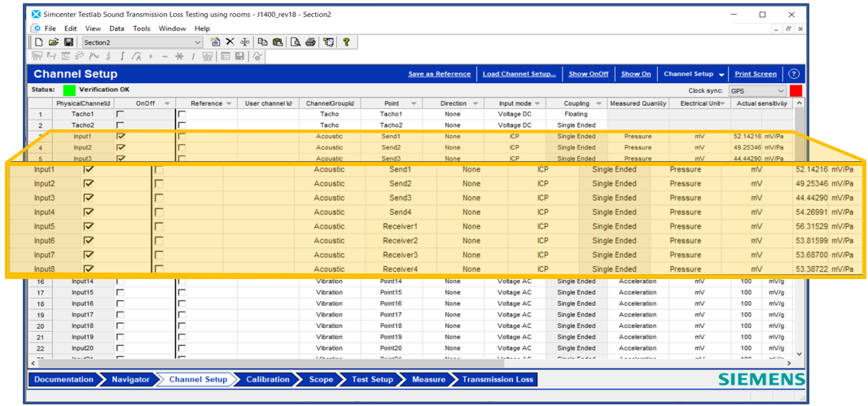Switch to the Calibration workflow tab
The height and width of the screenshot is (406, 868).
[x=267, y=379]
